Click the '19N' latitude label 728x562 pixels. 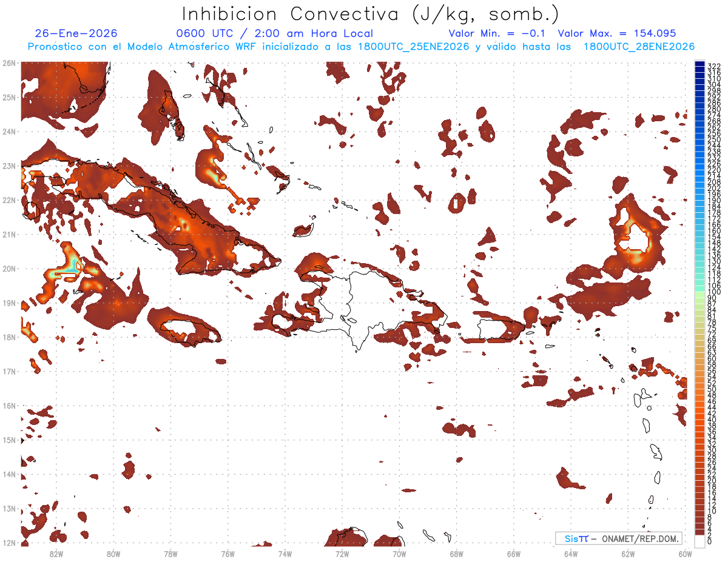click(9, 303)
